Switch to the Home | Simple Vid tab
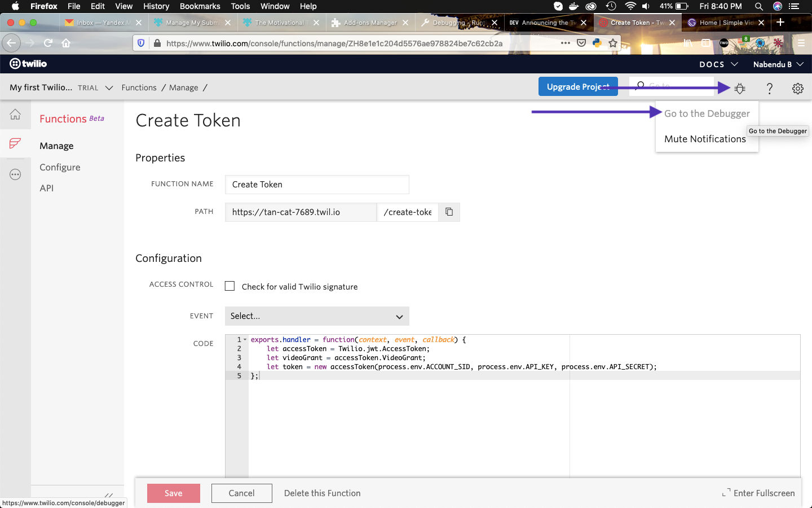Image resolution: width=812 pixels, height=508 pixels. point(726,23)
